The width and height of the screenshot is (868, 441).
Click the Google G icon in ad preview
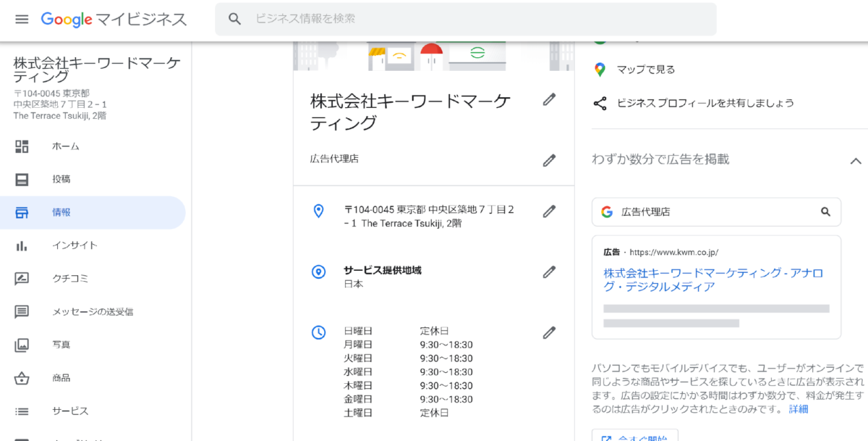tap(606, 212)
